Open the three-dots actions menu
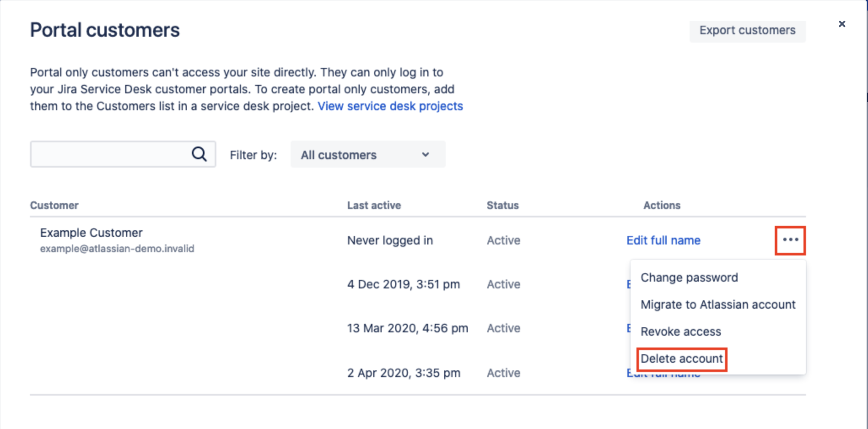This screenshot has width=868, height=429. tap(790, 240)
